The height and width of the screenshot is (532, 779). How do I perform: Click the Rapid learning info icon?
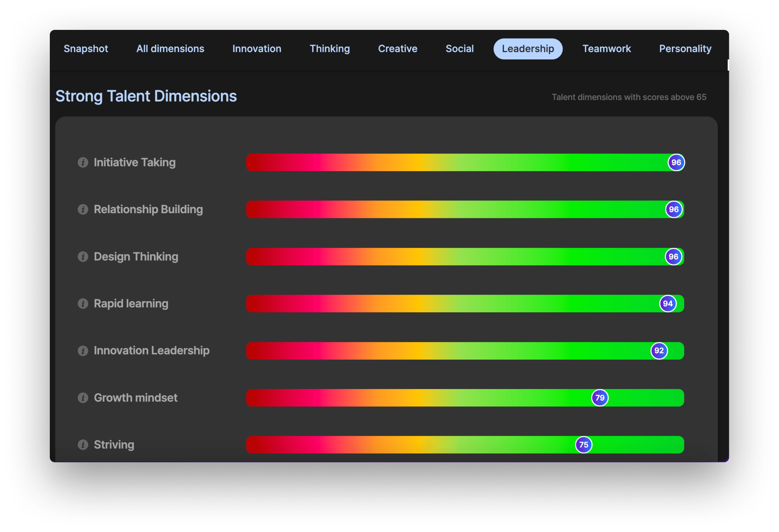tap(83, 304)
